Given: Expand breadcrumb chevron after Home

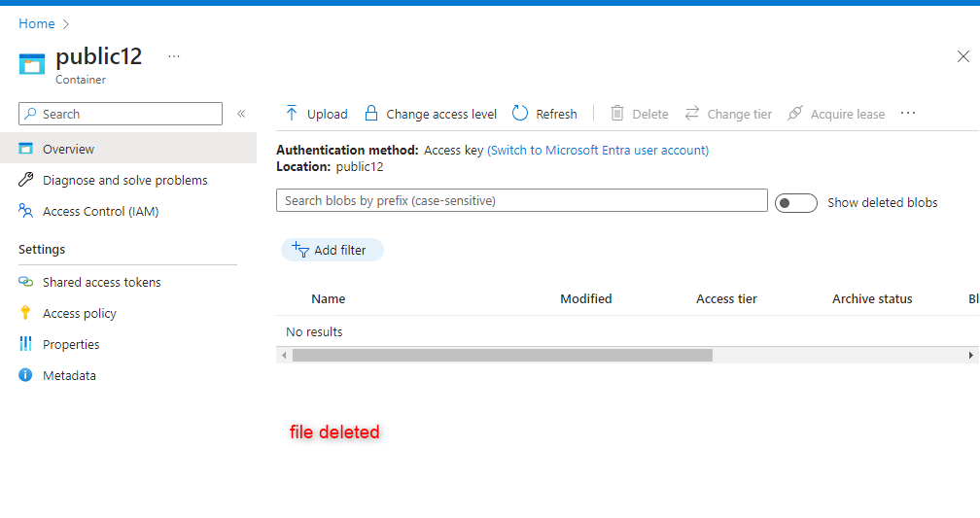Looking at the screenshot, I should [x=66, y=24].
